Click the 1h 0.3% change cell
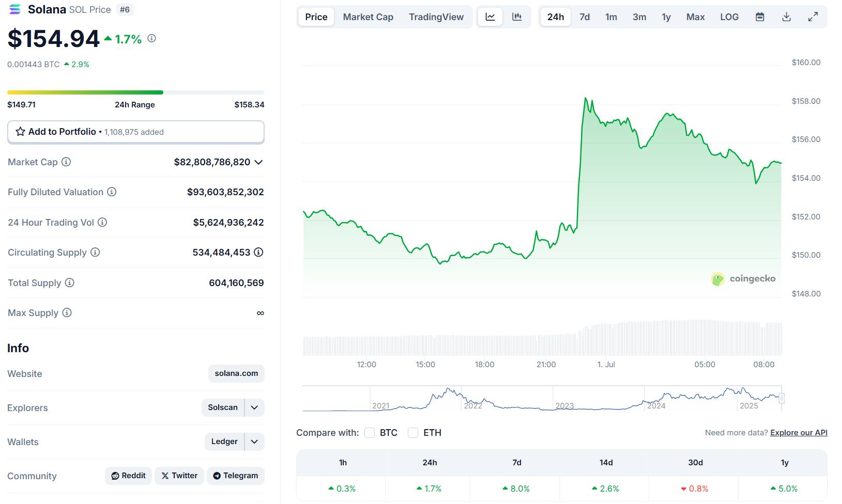 342,489
